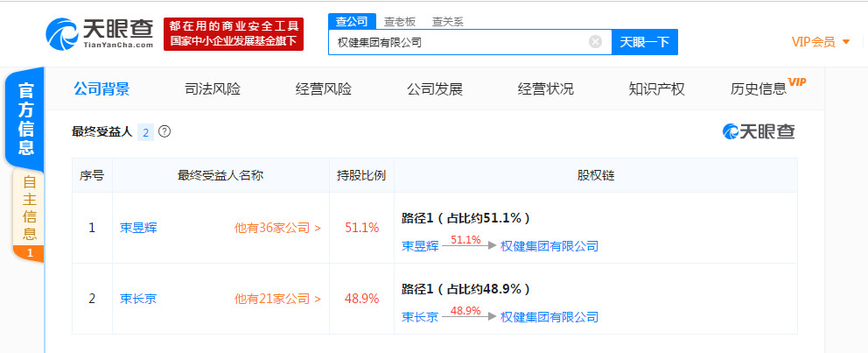This screenshot has width=868, height=353.
Task: Click the 51.1% shareholding ratio cell
Action: 361,228
